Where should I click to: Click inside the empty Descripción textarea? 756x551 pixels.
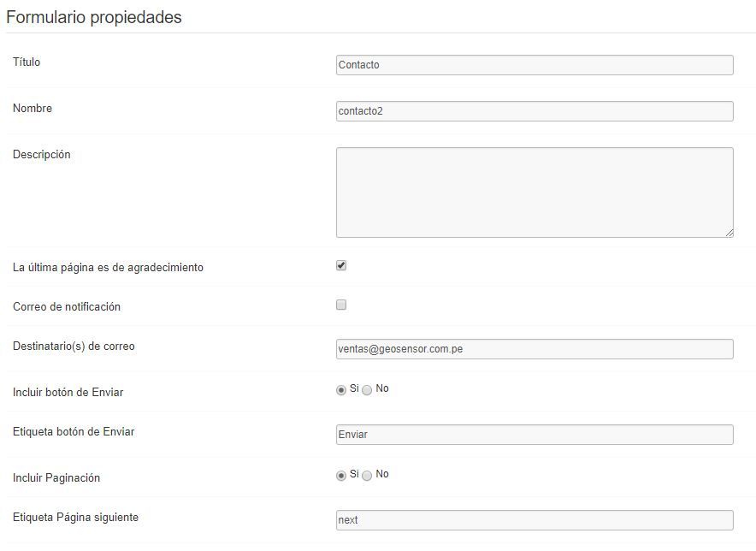click(535, 193)
